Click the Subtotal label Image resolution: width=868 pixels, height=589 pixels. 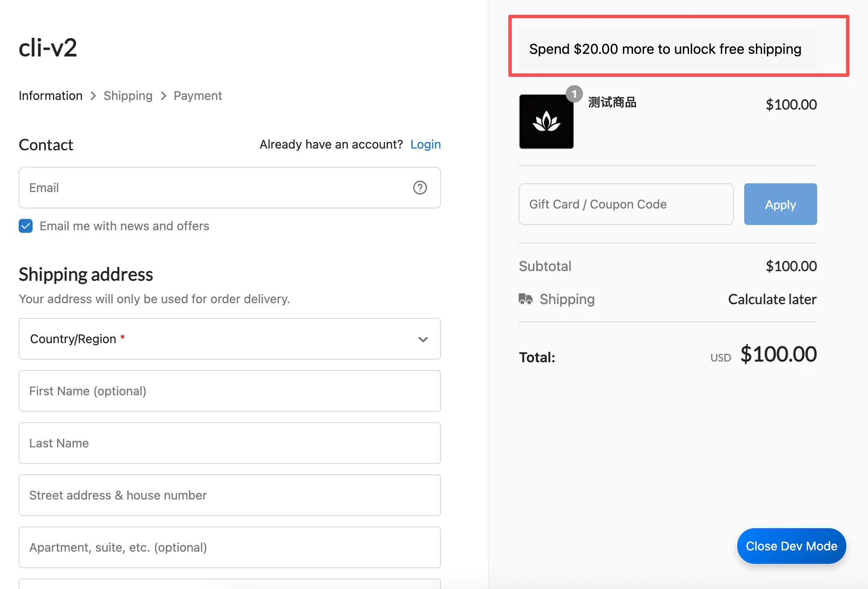tap(545, 266)
